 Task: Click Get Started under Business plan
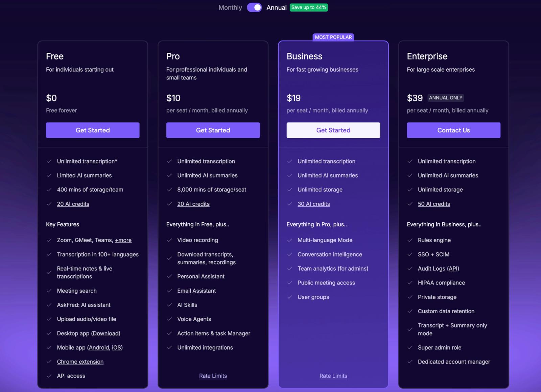tap(333, 130)
